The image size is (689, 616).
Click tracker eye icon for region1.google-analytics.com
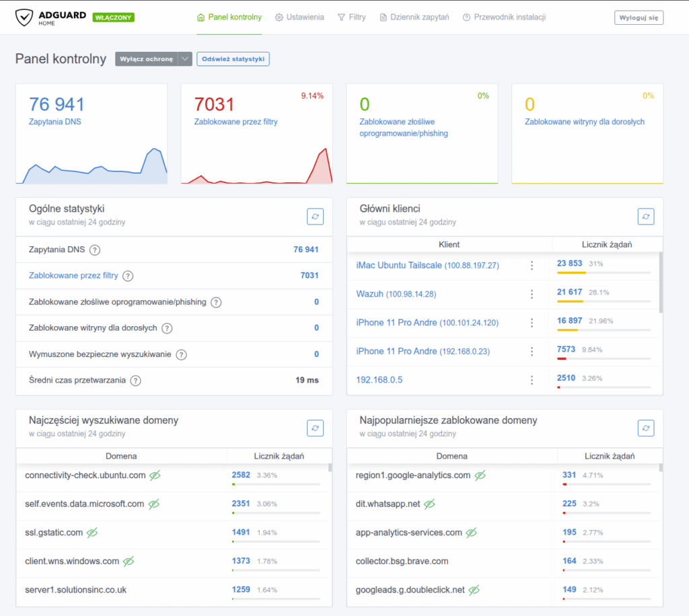point(480,475)
